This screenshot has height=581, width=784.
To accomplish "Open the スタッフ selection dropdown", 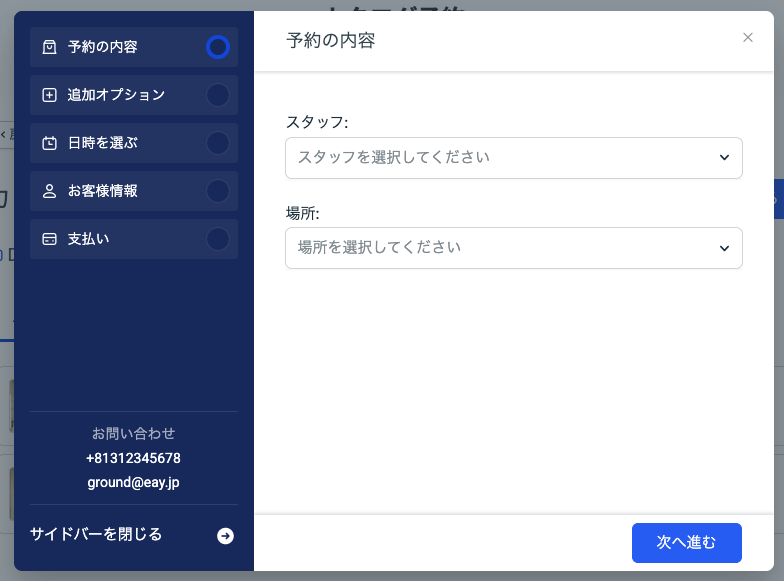I will [500, 158].
